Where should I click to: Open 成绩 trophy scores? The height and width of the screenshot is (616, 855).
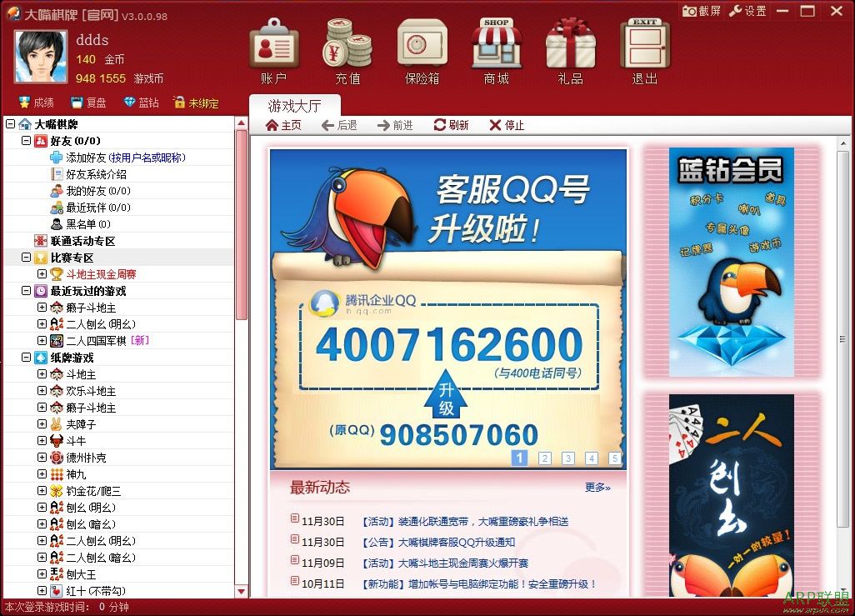36,103
